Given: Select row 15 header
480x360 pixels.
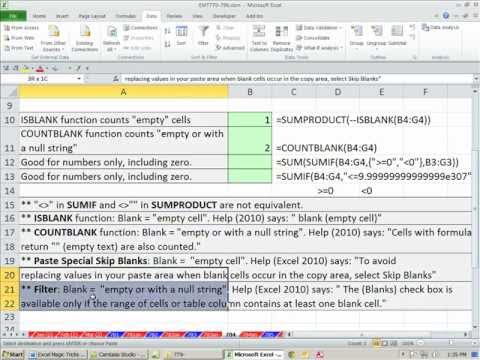Looking at the screenshot, I should click(x=10, y=205).
